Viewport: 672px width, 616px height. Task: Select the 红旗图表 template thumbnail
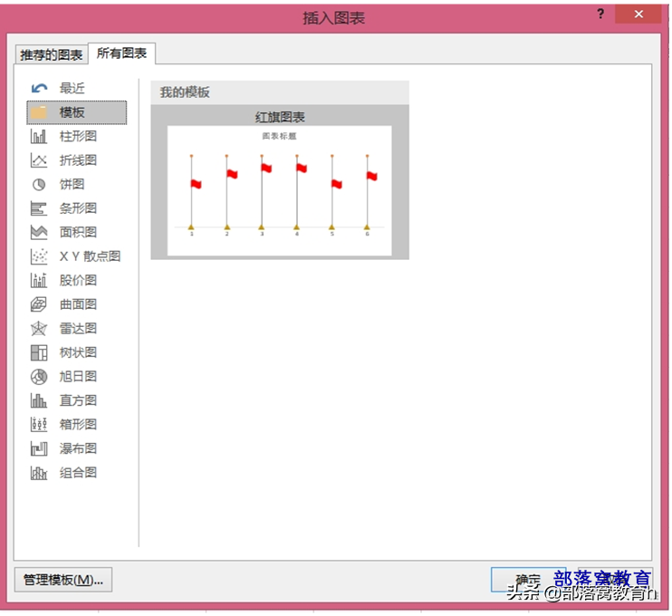coord(280,182)
